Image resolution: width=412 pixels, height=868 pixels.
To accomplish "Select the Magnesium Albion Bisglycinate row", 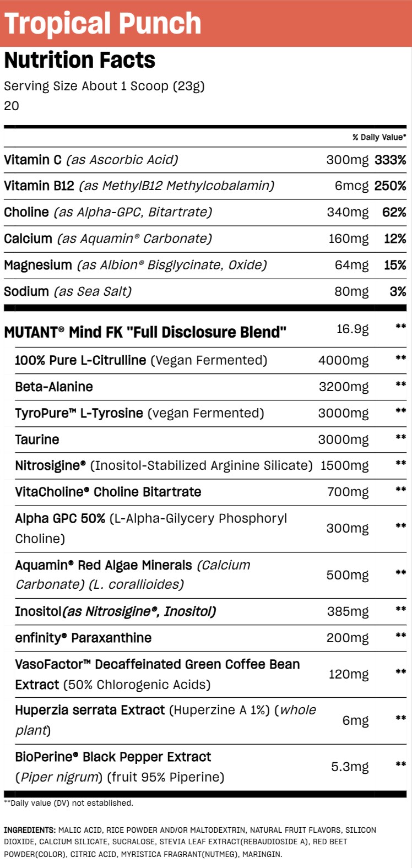I will [205, 265].
